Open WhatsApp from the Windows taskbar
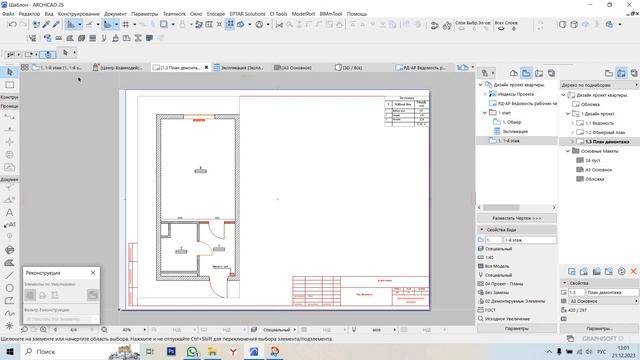The height and width of the screenshot is (360, 640). pyautogui.click(x=192, y=351)
